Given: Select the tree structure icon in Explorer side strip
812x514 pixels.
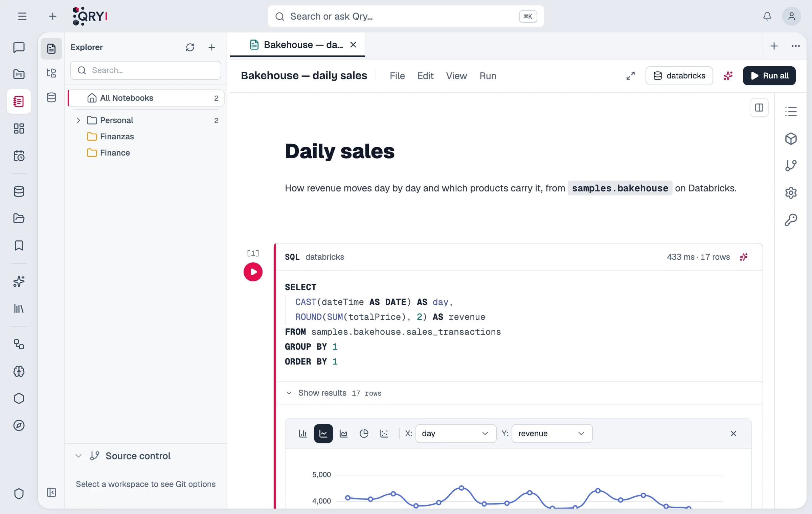Looking at the screenshot, I should [51, 73].
